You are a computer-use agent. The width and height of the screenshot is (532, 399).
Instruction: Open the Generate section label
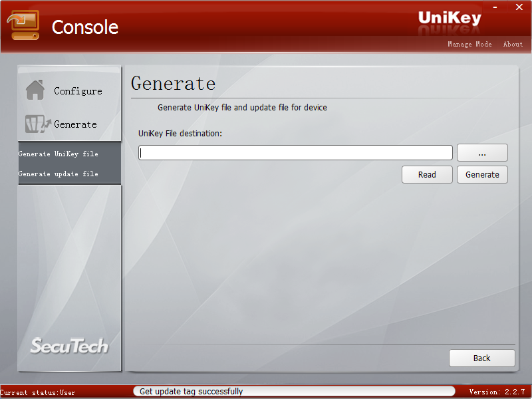(75, 124)
